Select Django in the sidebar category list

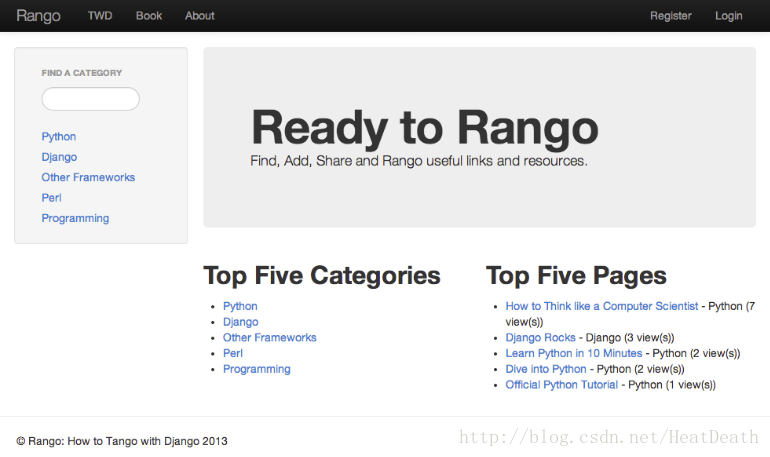coord(59,157)
